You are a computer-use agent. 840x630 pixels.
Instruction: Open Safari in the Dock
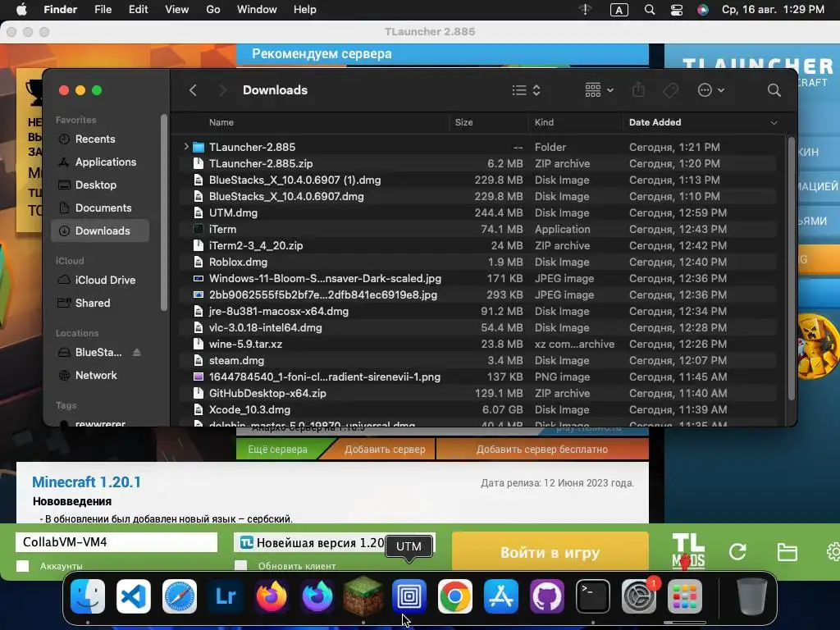[180, 596]
